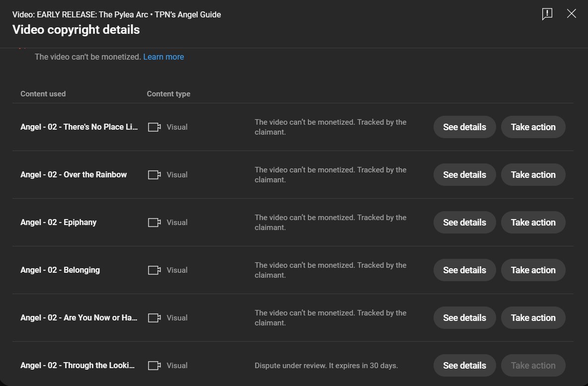588x386 pixels.
Task: Click the Visual video icon in Are You Now row
Action: [x=154, y=317]
